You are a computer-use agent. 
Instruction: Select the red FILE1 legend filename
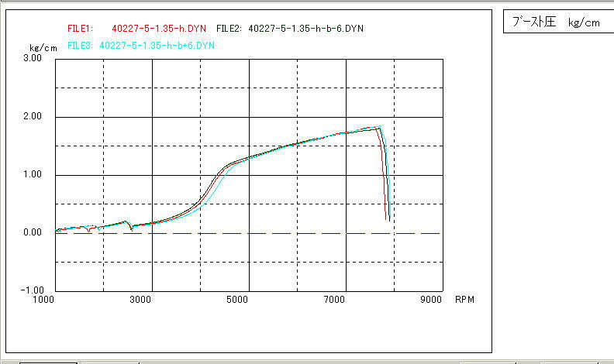click(159, 29)
